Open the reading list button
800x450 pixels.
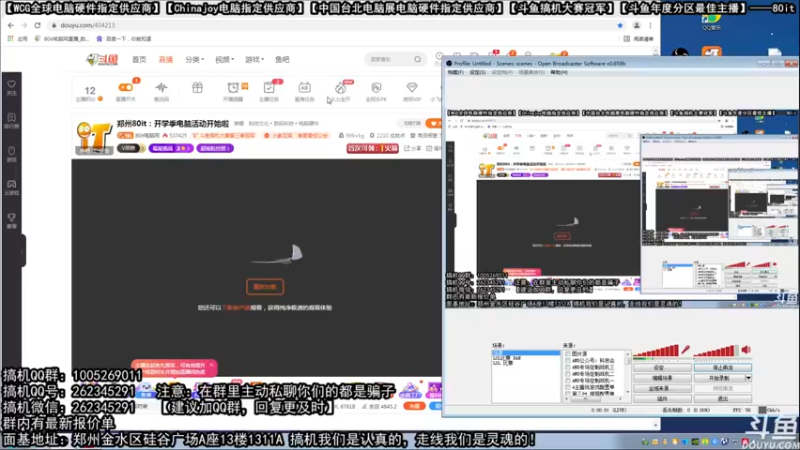638,39
